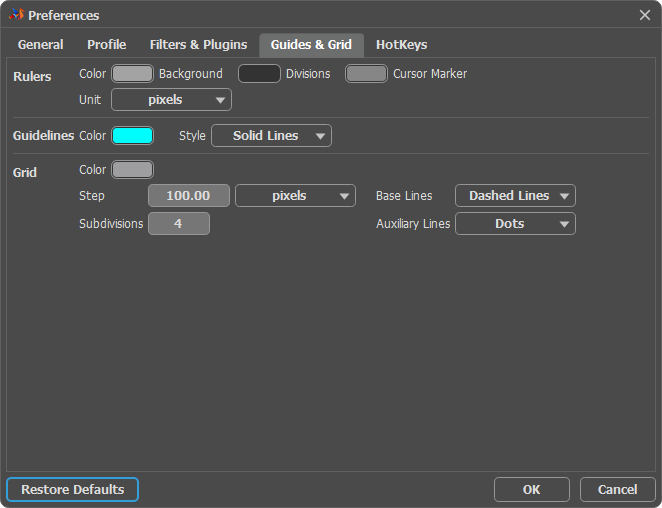
Task: Open the Profile tab
Action: point(106,45)
